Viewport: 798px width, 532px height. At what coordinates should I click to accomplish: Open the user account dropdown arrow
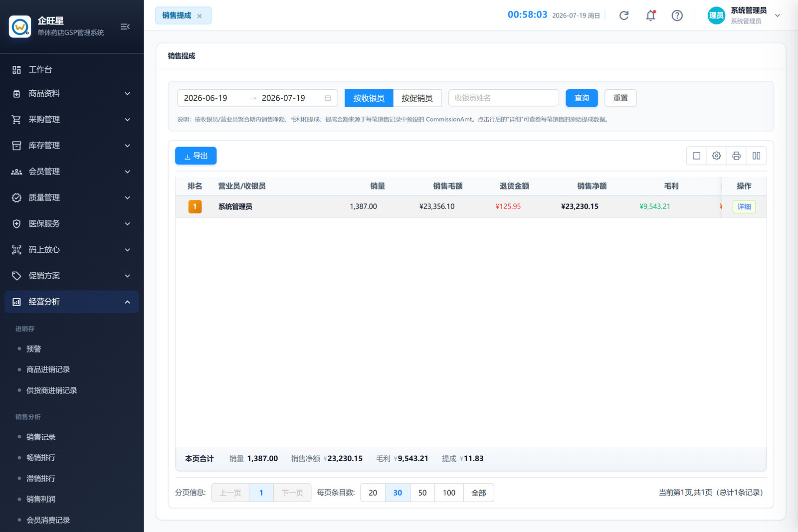(x=777, y=15)
